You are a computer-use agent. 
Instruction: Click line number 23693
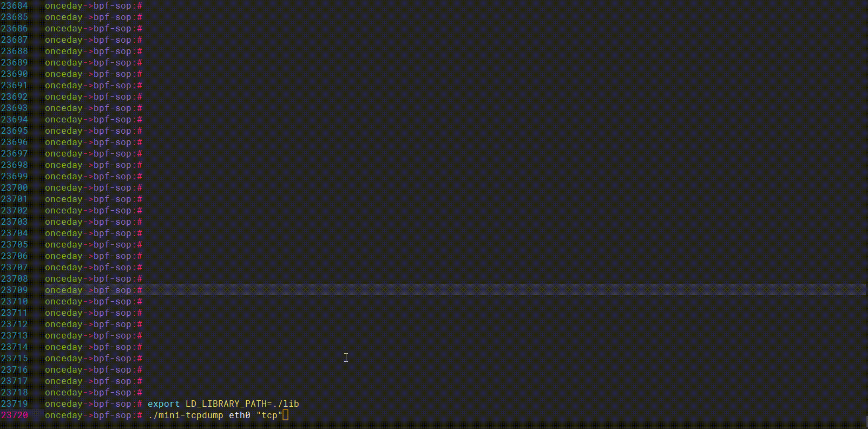(x=15, y=108)
